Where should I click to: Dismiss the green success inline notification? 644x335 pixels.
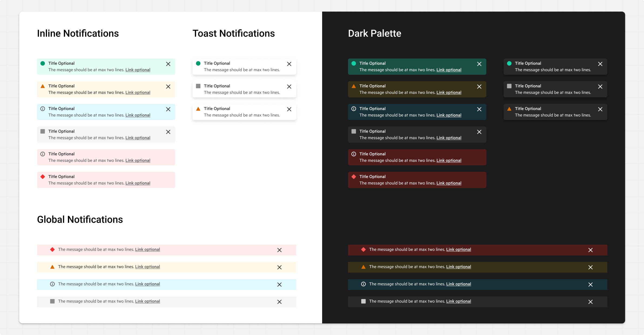click(x=168, y=64)
